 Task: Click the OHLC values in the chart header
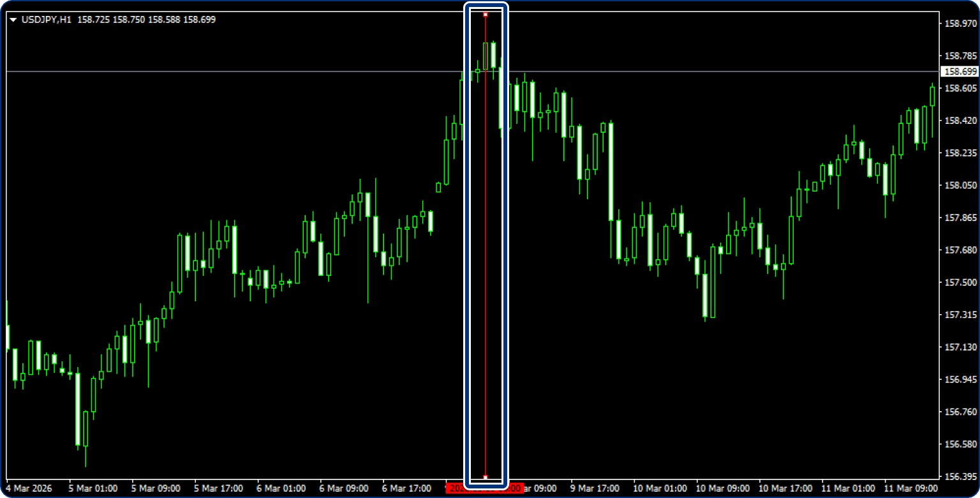(146, 20)
